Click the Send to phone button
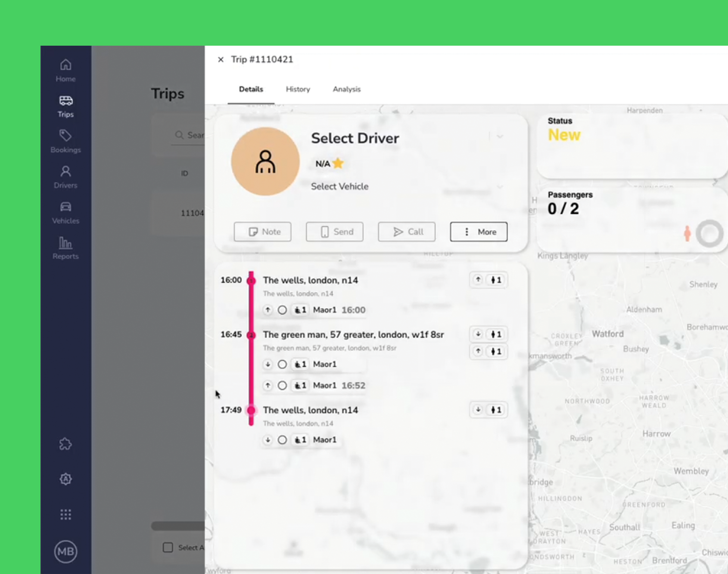 [334, 232]
